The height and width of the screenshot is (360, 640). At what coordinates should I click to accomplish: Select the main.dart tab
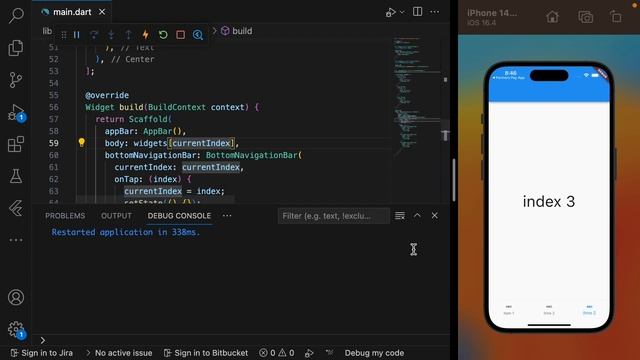tap(72, 12)
